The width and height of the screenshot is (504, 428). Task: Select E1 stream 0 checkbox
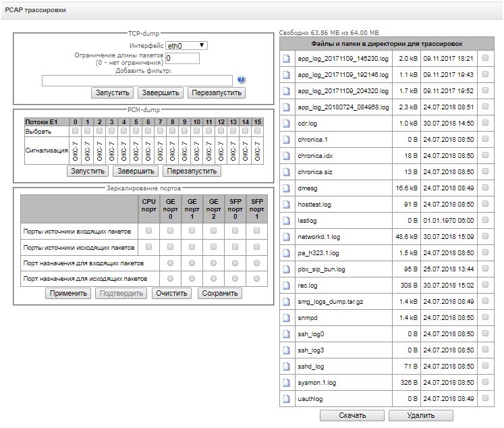pos(76,131)
